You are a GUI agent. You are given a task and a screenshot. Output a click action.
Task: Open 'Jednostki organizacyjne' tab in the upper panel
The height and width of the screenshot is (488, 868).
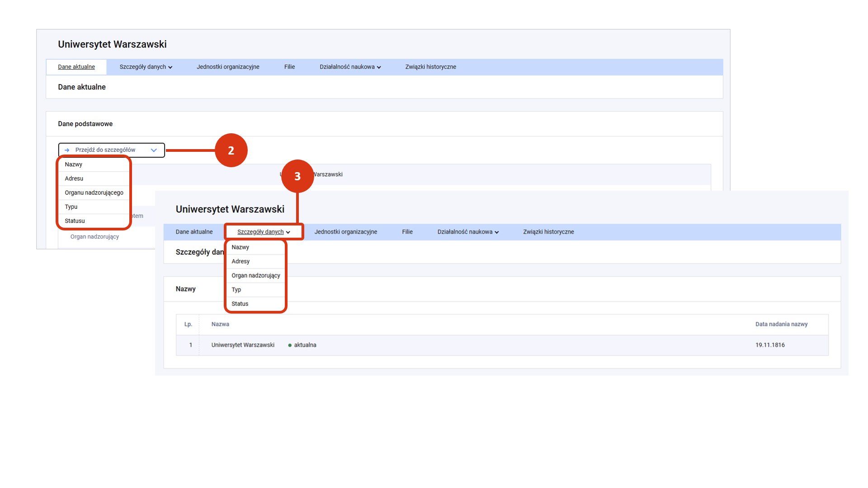pyautogui.click(x=228, y=67)
